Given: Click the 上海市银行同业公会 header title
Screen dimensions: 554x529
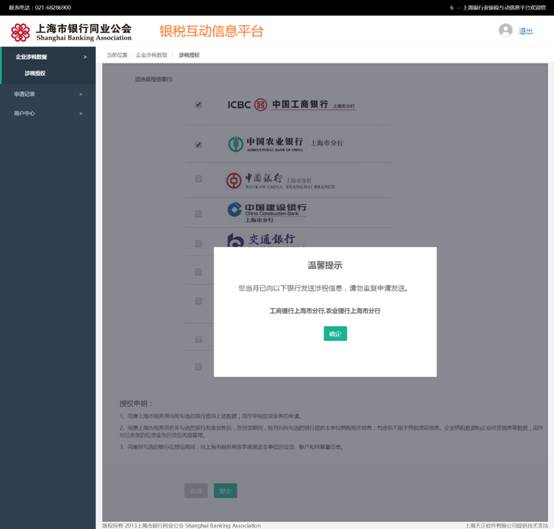Looking at the screenshot, I should coord(84,28).
